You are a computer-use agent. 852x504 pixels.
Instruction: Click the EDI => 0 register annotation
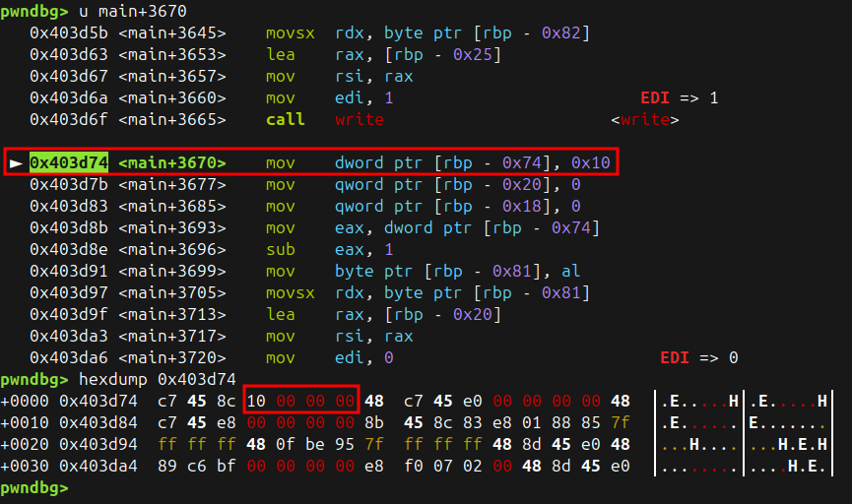click(x=698, y=357)
